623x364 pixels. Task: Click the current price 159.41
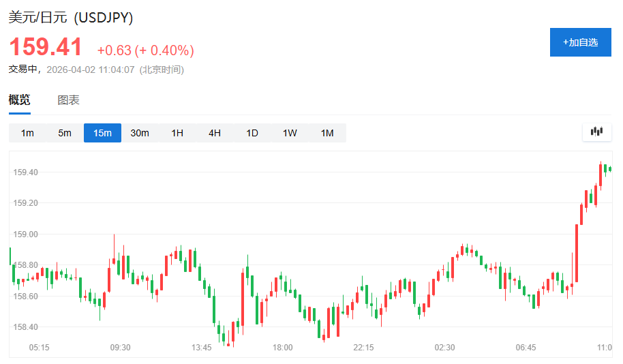pos(45,47)
